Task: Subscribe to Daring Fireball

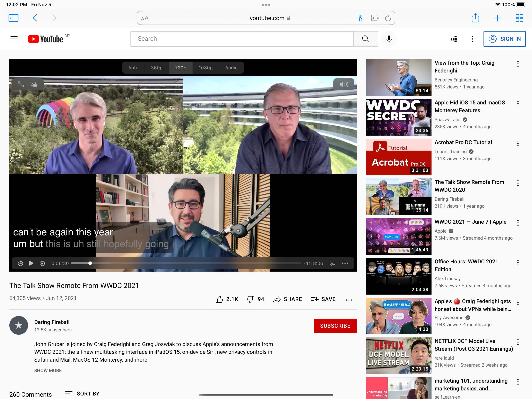Action: (335, 326)
